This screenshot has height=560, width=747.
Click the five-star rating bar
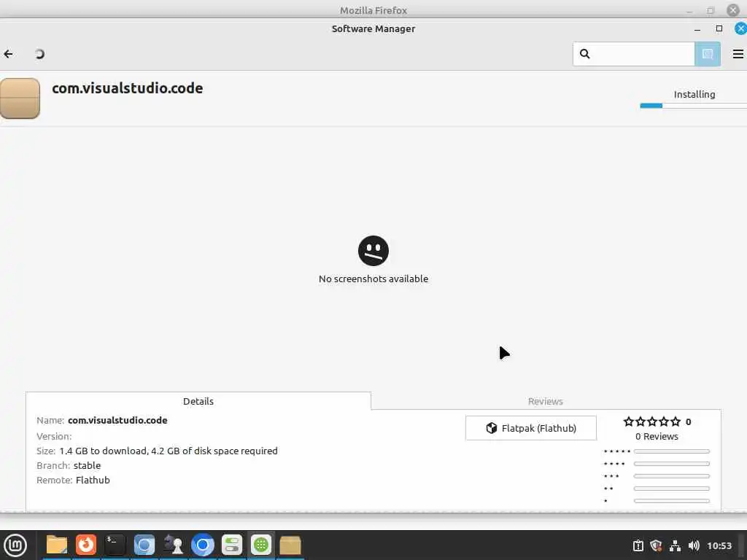[x=672, y=451]
